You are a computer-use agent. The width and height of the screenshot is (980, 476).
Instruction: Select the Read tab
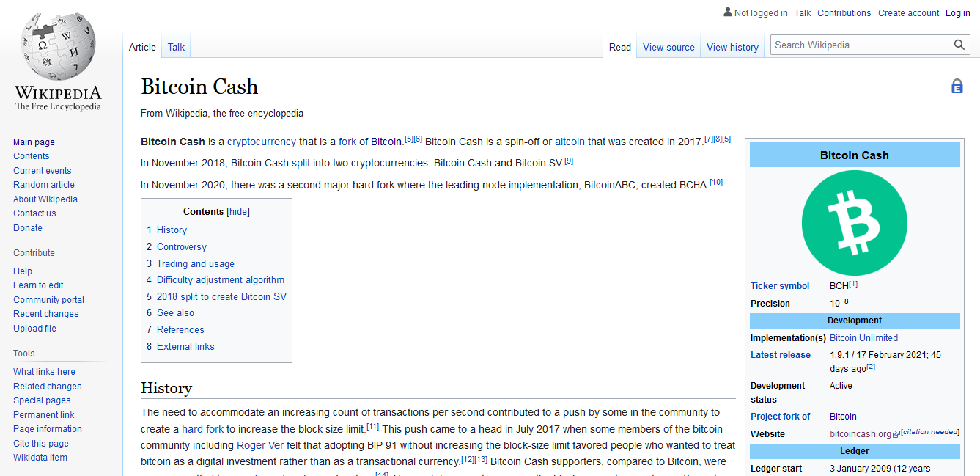pyautogui.click(x=619, y=47)
